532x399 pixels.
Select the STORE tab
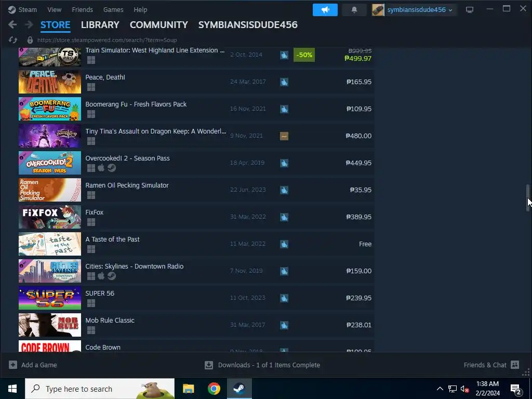click(x=55, y=25)
